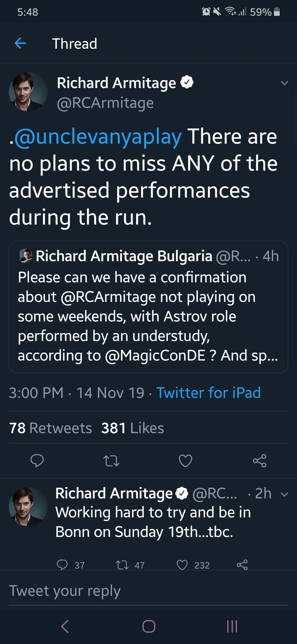Retweet the Bonn Sunday 19th reply
Screen dimensions: 297x644
[122, 565]
